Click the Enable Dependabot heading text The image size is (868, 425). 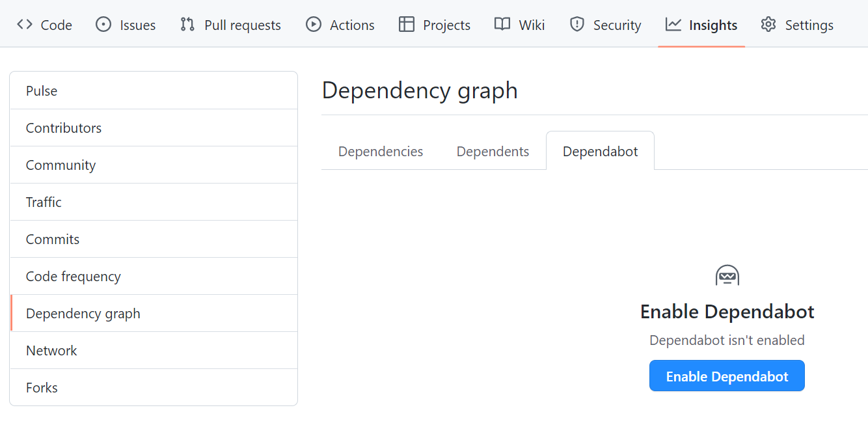click(727, 312)
